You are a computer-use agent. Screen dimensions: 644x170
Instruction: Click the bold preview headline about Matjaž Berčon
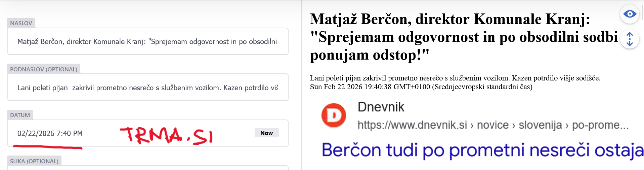(464, 37)
